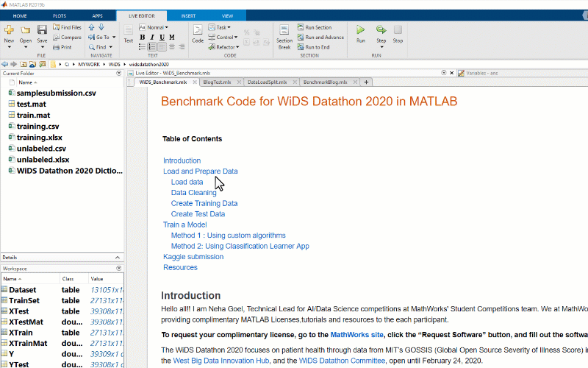Click the Run button in the ribbon
The width and height of the screenshot is (588, 368).
360,33
